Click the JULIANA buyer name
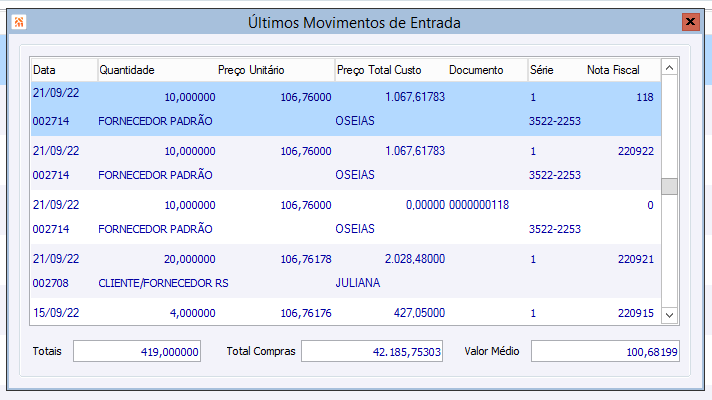The image size is (712, 400). 358,283
